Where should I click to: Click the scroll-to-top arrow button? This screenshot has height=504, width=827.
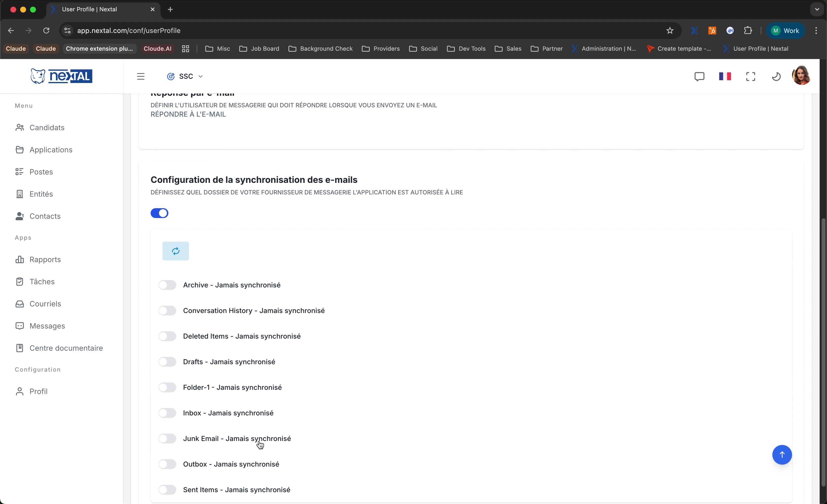(782, 455)
